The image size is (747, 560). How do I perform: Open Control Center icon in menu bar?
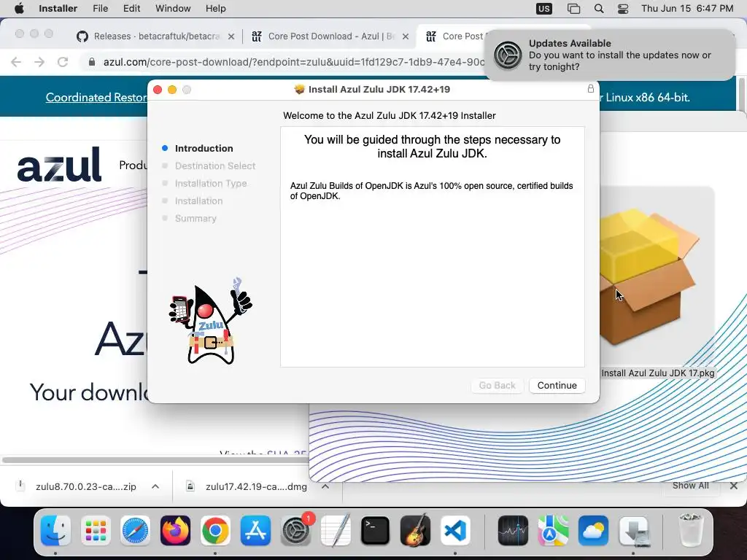623,9
